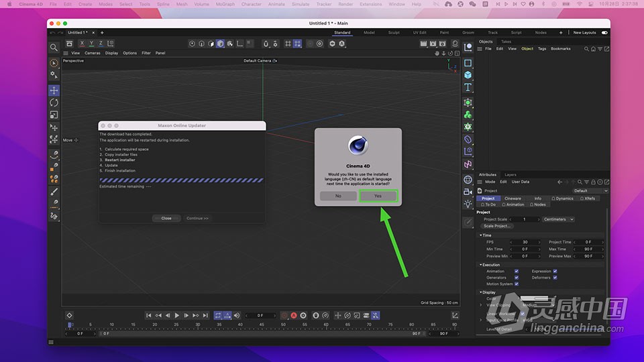Click Yes in the Cinema 4D dialog

click(378, 196)
